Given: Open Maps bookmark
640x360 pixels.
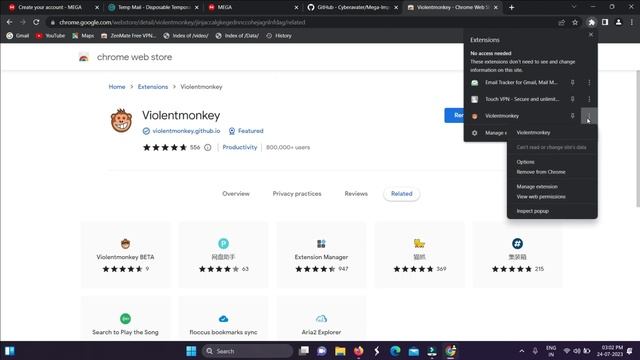Looking at the screenshot, I should [83, 36].
